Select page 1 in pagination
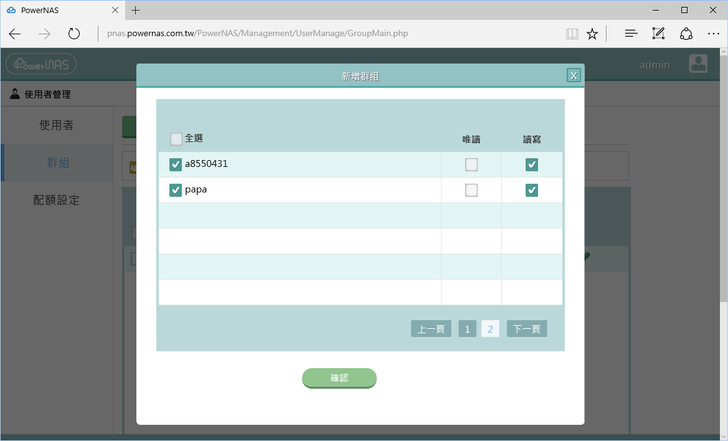This screenshot has width=728, height=441. tap(468, 329)
